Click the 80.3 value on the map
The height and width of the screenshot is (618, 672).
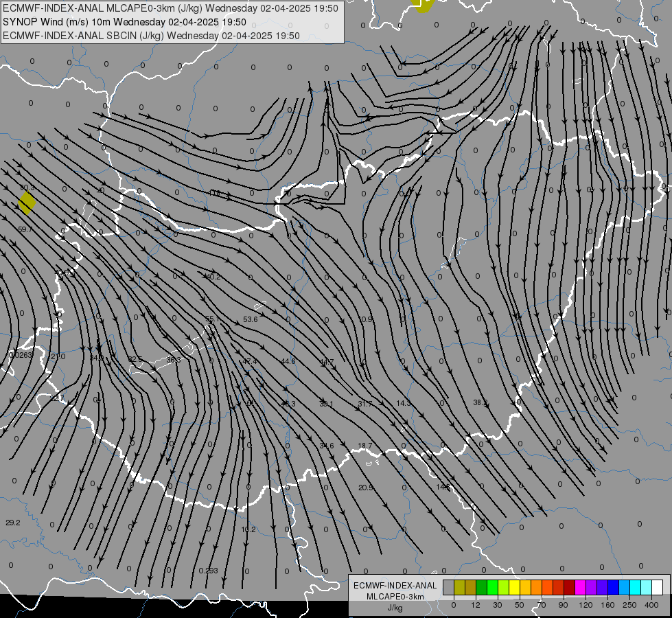tap(27, 187)
